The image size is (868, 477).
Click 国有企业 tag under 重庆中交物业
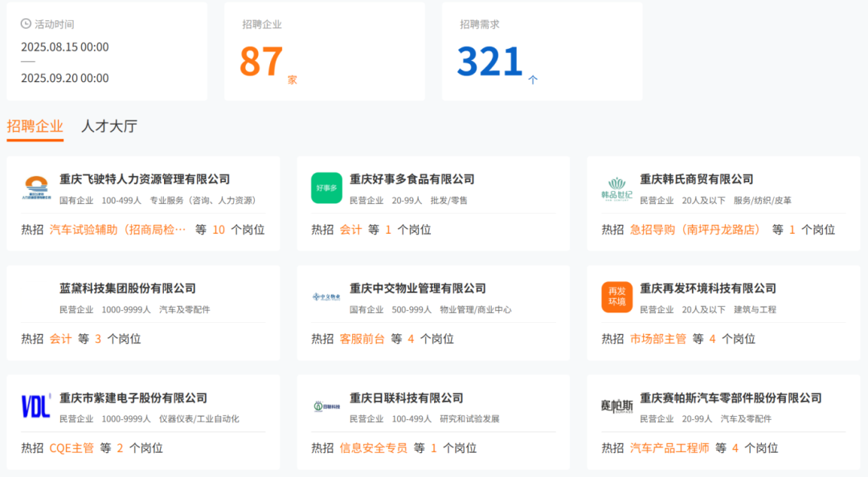click(366, 310)
